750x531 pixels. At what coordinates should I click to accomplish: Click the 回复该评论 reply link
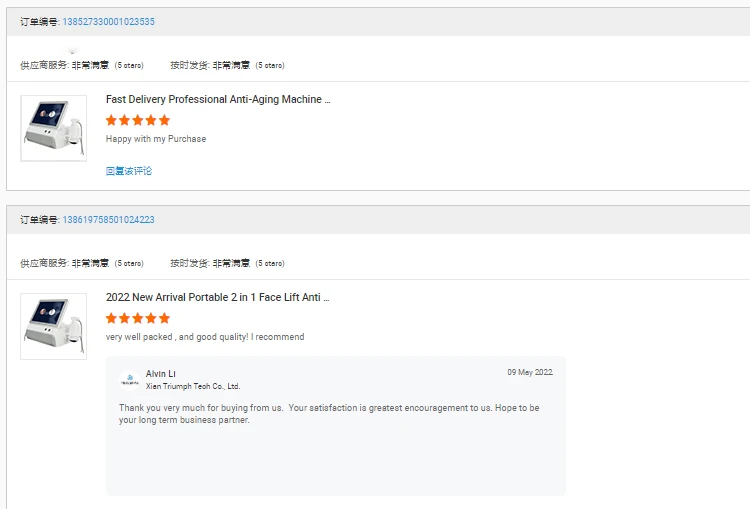[x=129, y=171]
